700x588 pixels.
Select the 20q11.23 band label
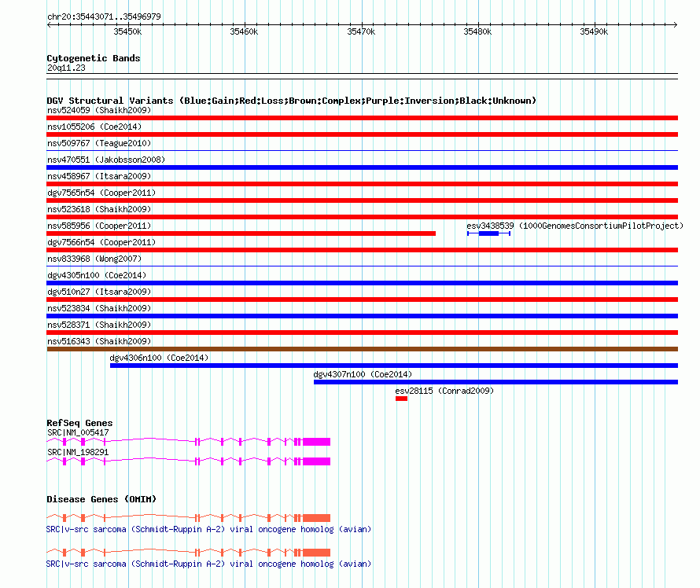66,68
